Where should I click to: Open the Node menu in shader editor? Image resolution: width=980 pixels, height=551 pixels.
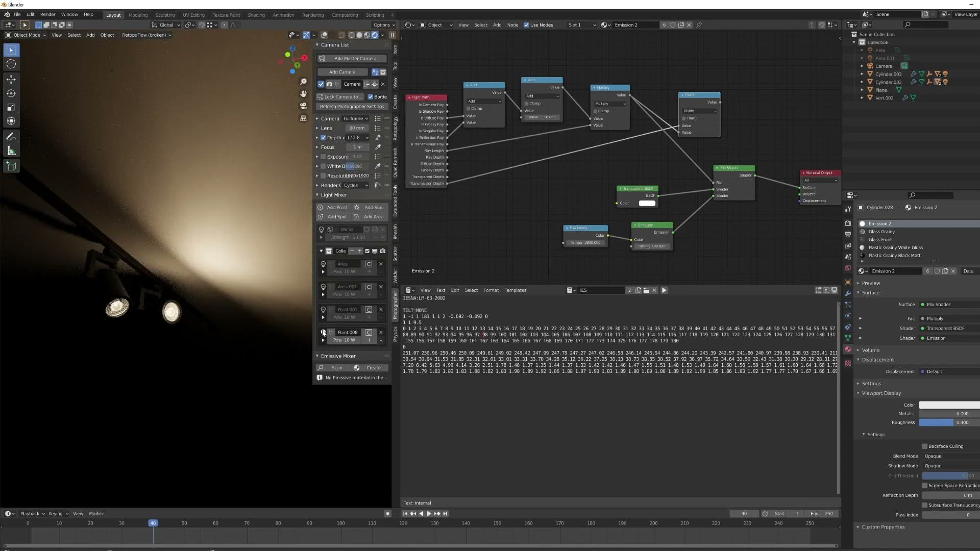tap(512, 25)
